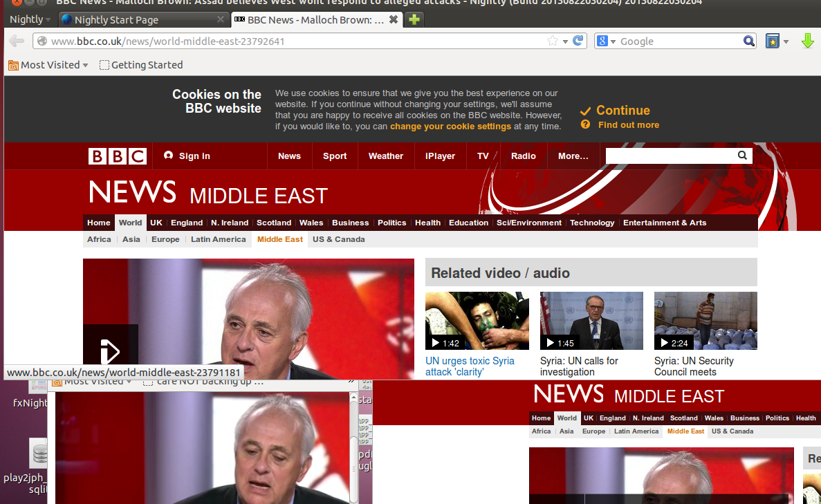Open Africa in the front window's region sub-navigation
This screenshot has height=504, width=821.
99,239
